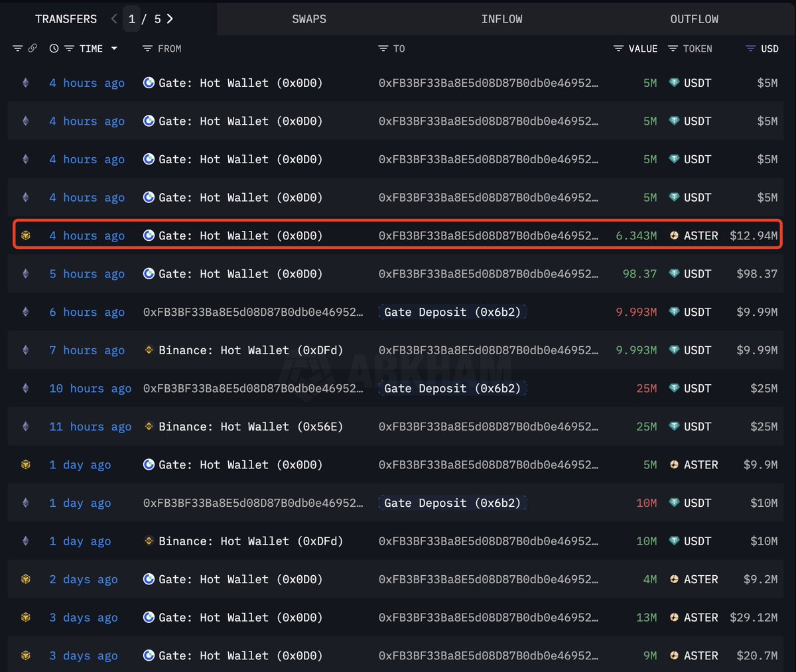Click Gate logo in 2 days ago row
The height and width of the screenshot is (672, 796).
(149, 579)
